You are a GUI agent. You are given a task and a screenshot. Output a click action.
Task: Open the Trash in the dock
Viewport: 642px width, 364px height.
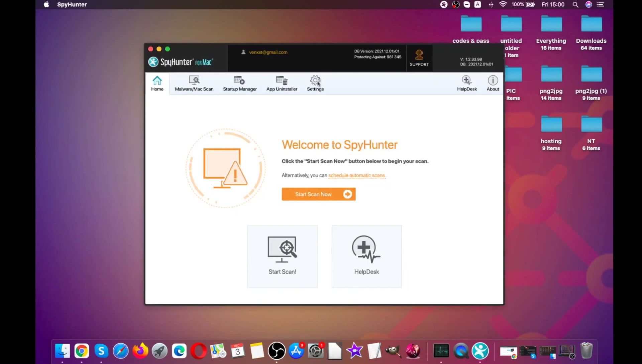586,351
